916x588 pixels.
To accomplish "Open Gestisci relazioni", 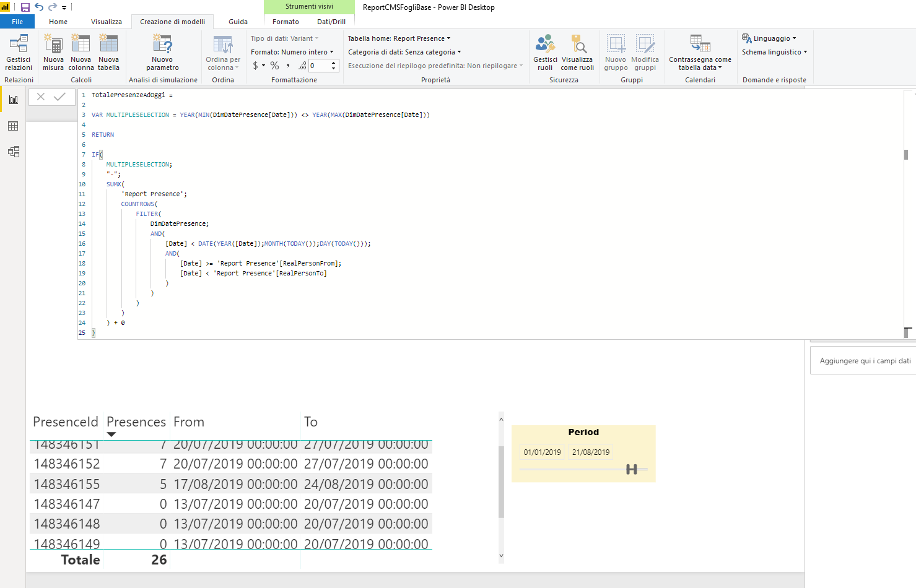I will (19, 53).
